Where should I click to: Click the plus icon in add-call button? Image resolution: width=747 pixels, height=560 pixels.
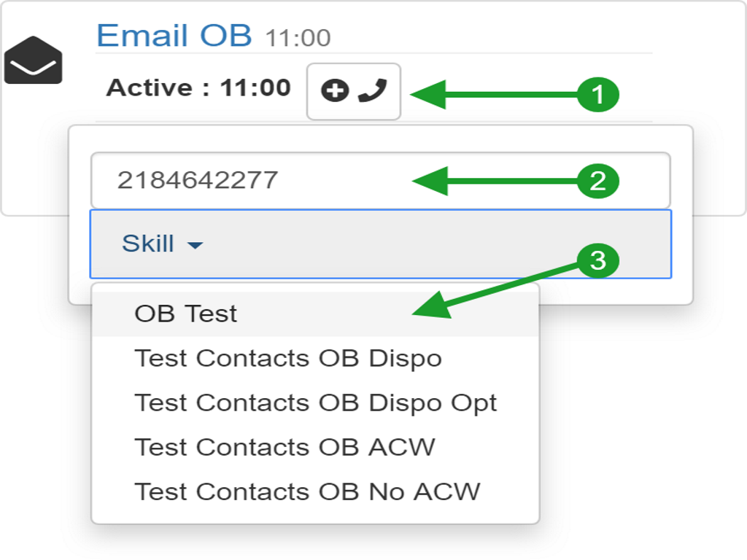pyautogui.click(x=335, y=91)
